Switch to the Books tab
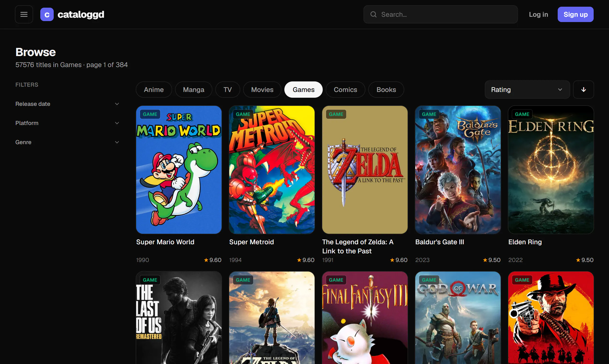Image resolution: width=609 pixels, height=364 pixels. [386, 90]
